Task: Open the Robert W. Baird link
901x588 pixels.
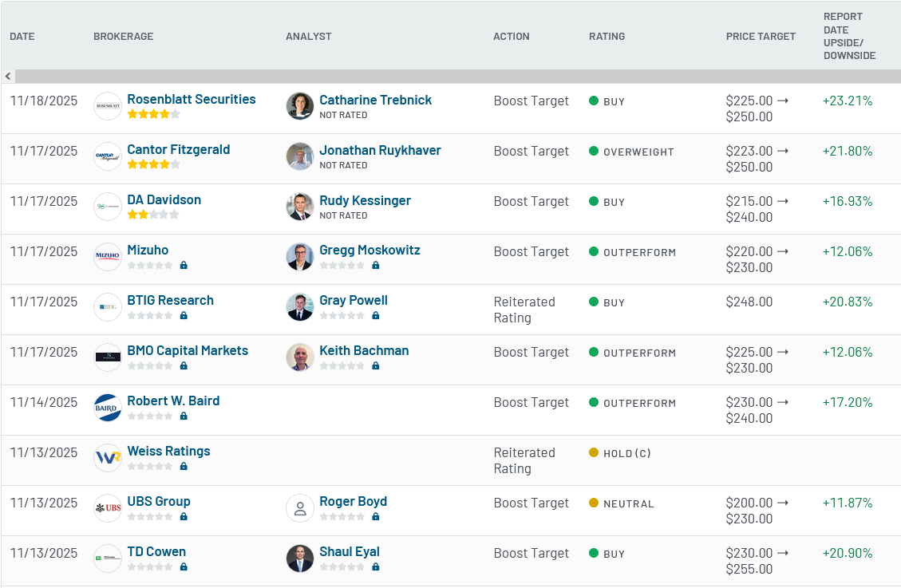Action: click(x=173, y=401)
